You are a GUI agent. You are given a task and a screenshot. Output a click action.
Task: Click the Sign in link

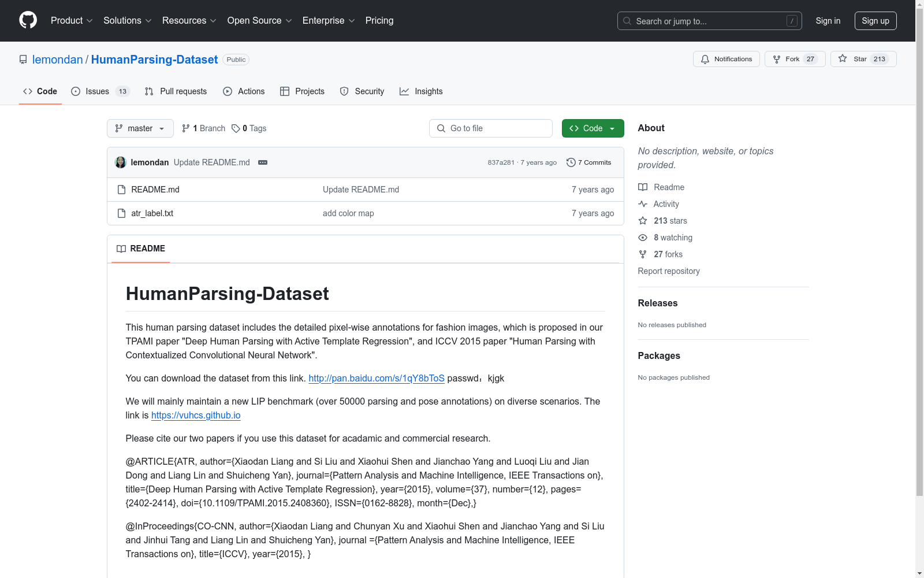coord(828,21)
